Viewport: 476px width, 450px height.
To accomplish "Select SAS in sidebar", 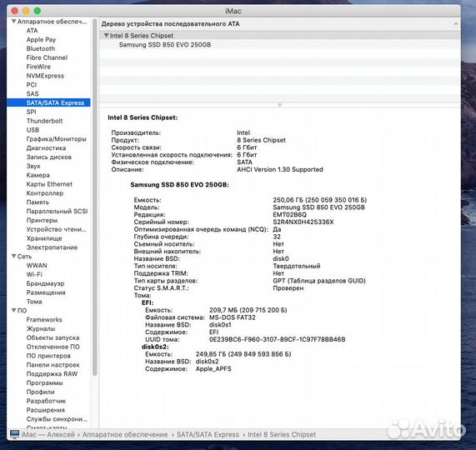I will (x=33, y=94).
